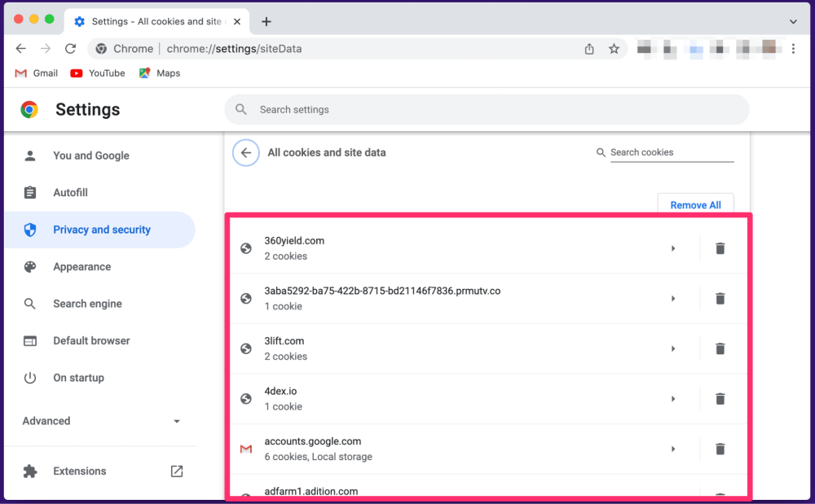Expand the prmutv.co cookie details

[x=673, y=299]
